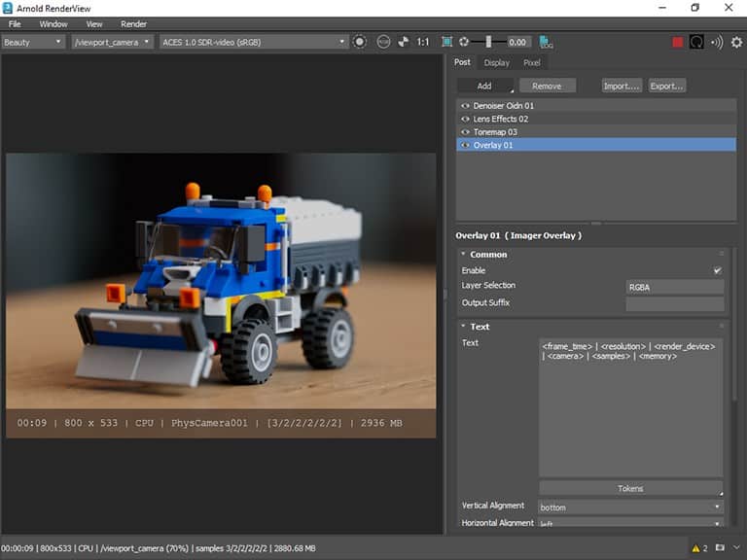Click the Tokens button

tap(630, 489)
